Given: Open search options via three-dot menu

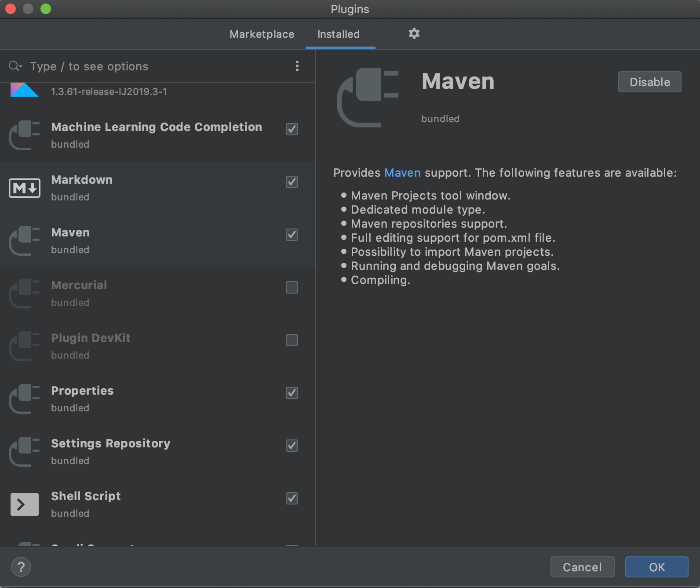Looking at the screenshot, I should pyautogui.click(x=297, y=66).
